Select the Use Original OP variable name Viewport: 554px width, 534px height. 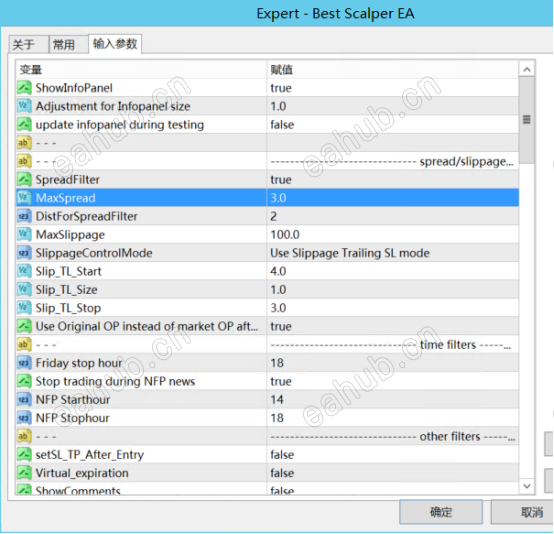click(x=147, y=326)
